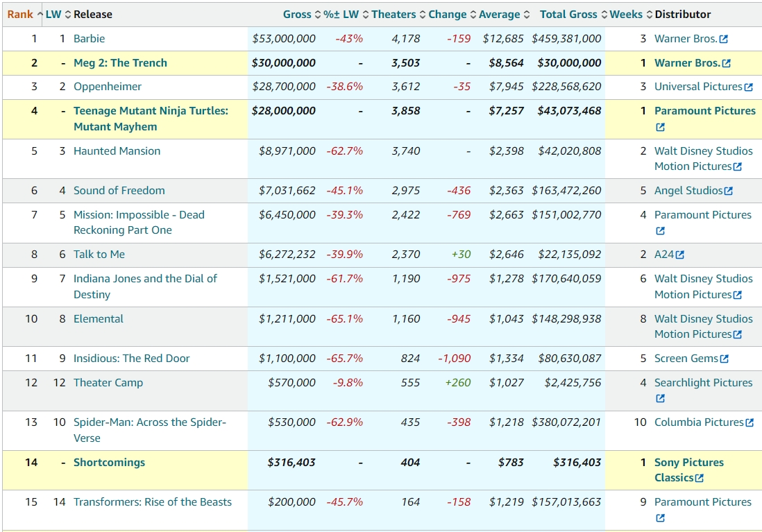Open external link icon beside Sony Pictures Classics
Image resolution: width=762 pixels, height=532 pixels.
(700, 478)
